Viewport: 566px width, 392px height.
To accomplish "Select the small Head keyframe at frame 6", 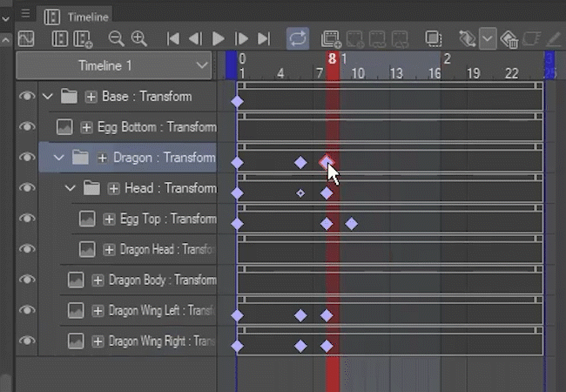I will (x=300, y=193).
